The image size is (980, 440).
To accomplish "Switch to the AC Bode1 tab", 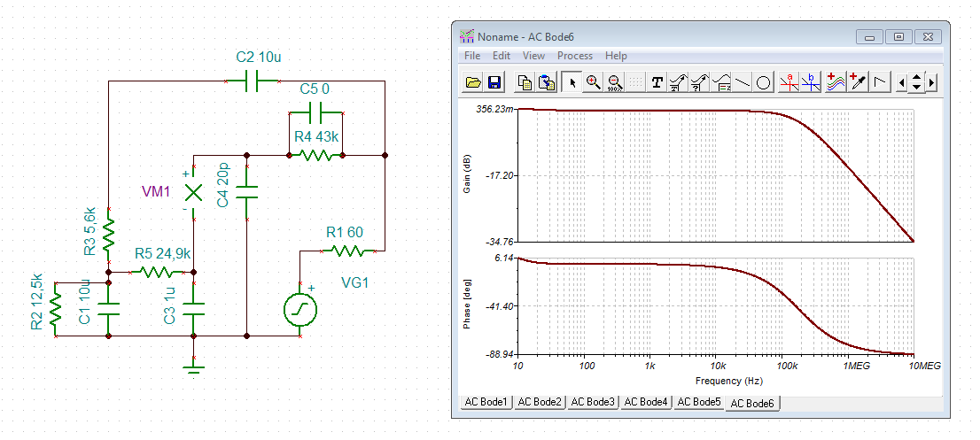I will pos(486,402).
